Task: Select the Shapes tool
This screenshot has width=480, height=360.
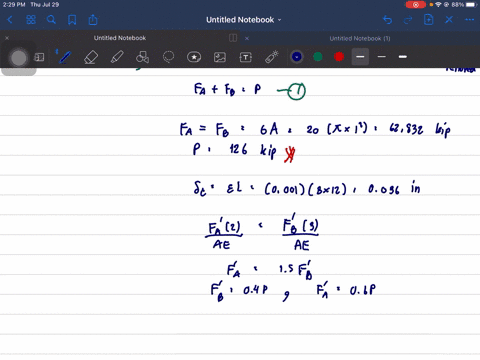Action: (x=142, y=57)
